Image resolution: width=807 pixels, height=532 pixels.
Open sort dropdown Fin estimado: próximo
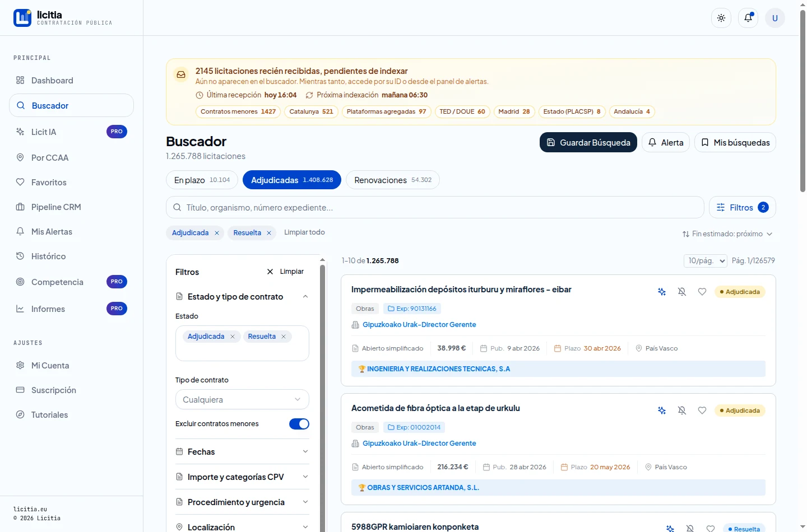pyautogui.click(x=727, y=234)
